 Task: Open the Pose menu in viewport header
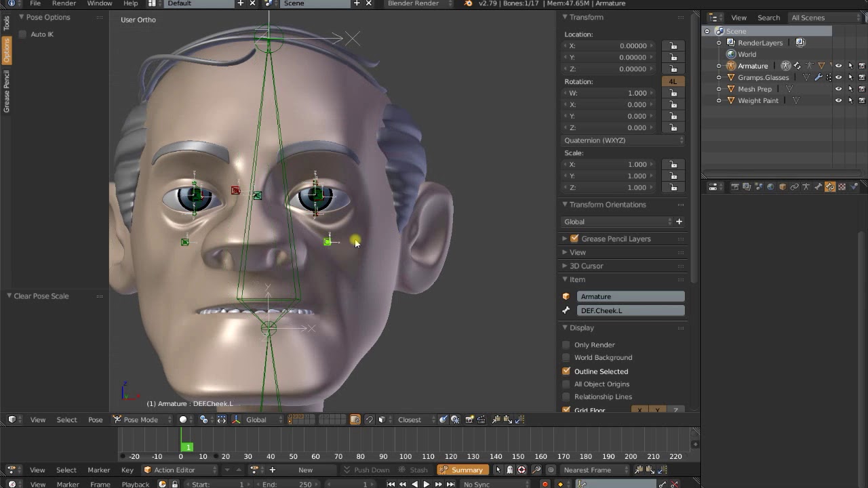click(96, 420)
